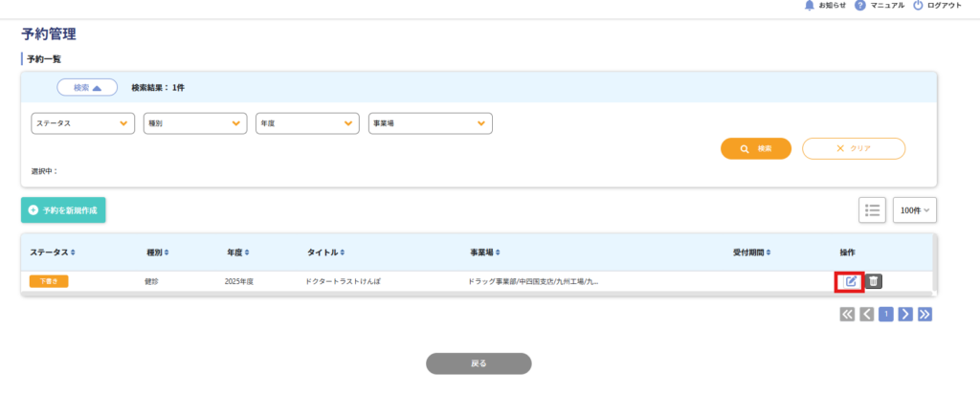
Task: Click the edit pencil icon in row
Action: pos(851,281)
